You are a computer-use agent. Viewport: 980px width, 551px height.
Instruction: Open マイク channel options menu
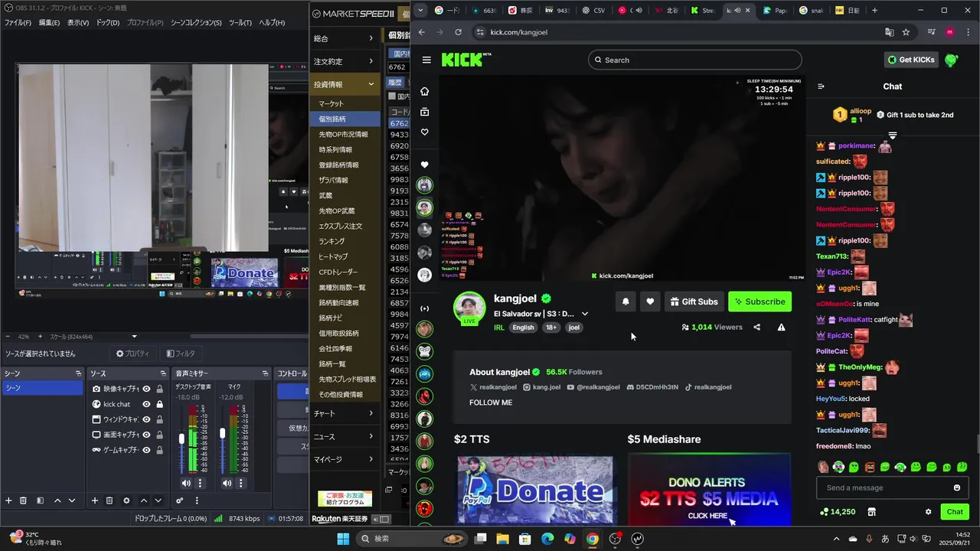[x=241, y=483]
